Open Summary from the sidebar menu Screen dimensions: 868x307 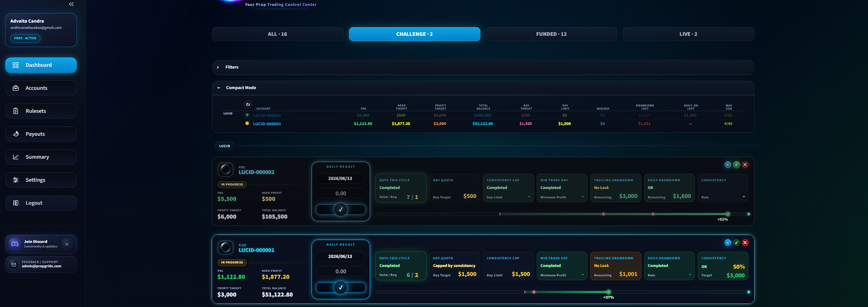pos(41,157)
